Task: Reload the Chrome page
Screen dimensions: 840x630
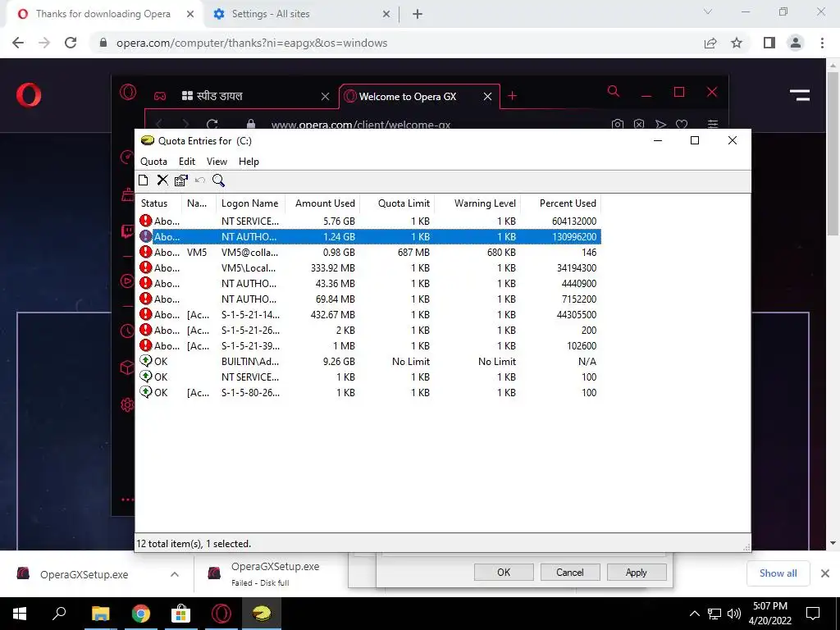Action: (71, 43)
